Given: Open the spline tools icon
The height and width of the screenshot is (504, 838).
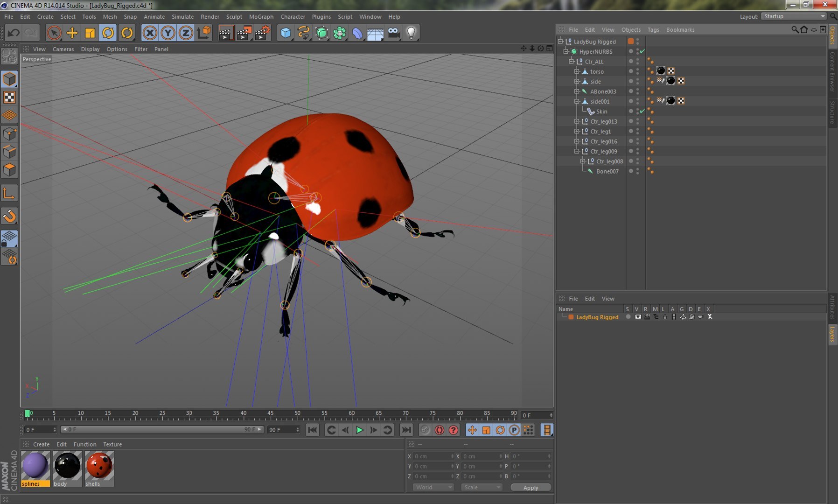Looking at the screenshot, I should [304, 33].
